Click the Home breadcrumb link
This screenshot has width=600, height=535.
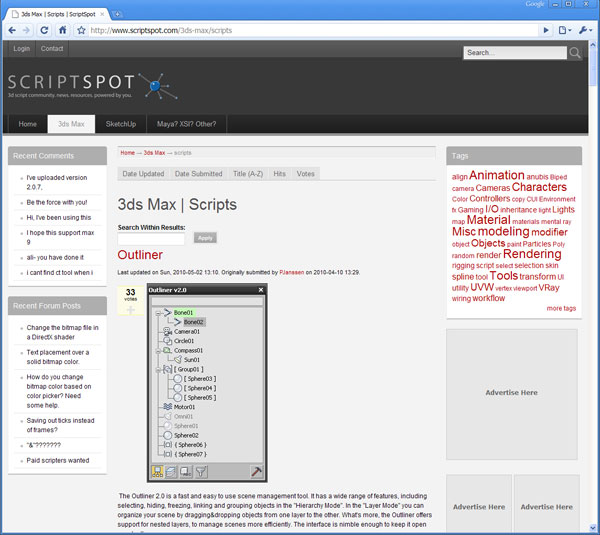127,153
